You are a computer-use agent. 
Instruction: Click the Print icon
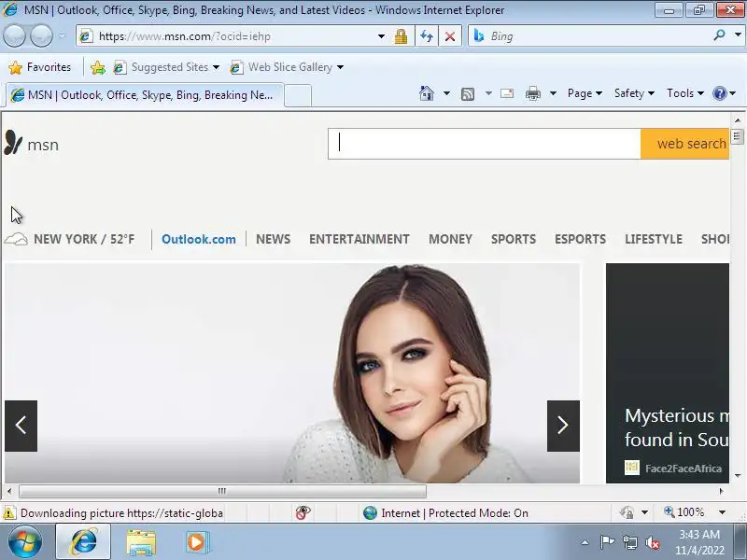point(532,93)
